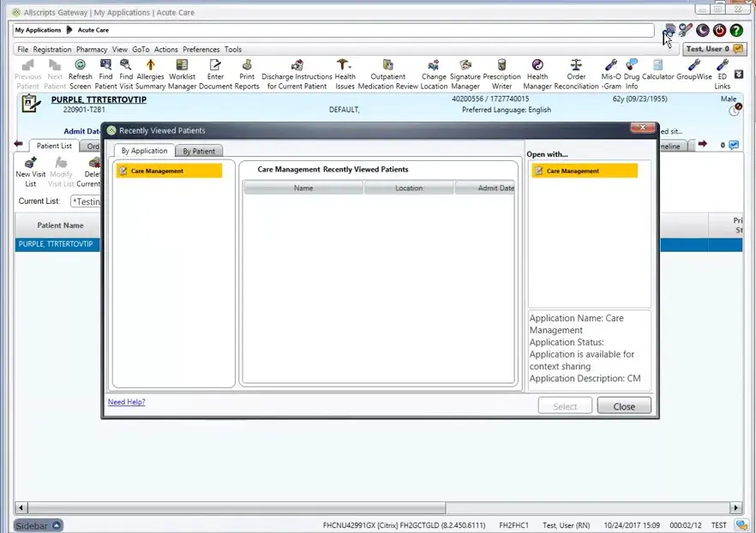Click the green Help icon top right
This screenshot has height=533, width=756.
point(735,30)
